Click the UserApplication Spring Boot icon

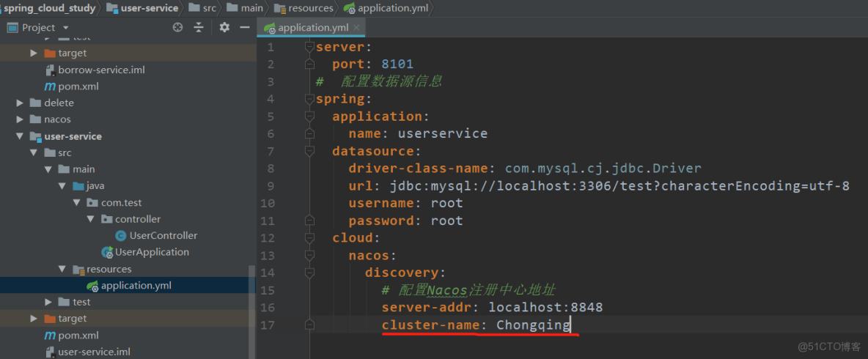(107, 252)
